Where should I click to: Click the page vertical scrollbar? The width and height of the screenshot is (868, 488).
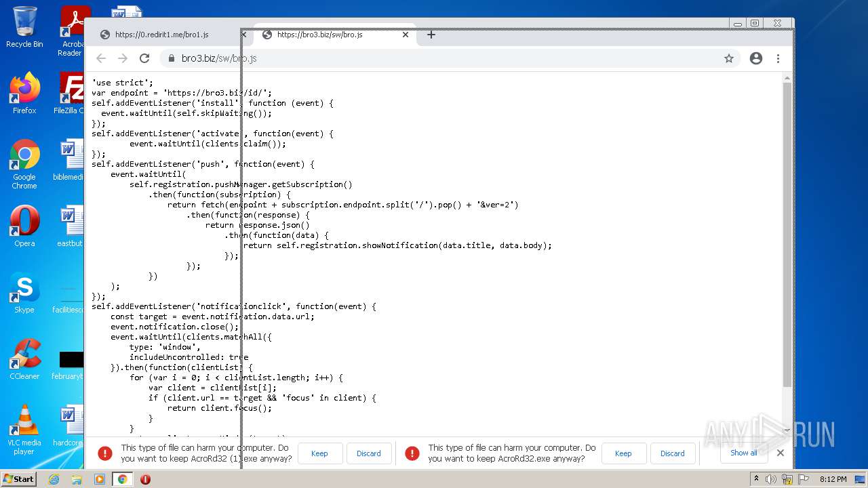coord(787,234)
